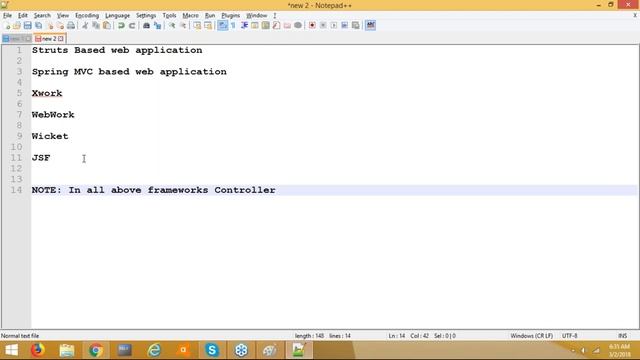Zoom in using the toolbar magnifier
Screen dimensions: 640x360
pyautogui.click(x=172, y=25)
